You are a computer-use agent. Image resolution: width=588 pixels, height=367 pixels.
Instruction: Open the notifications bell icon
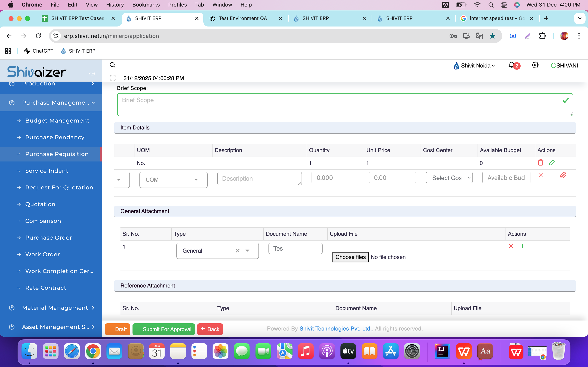[x=512, y=65]
